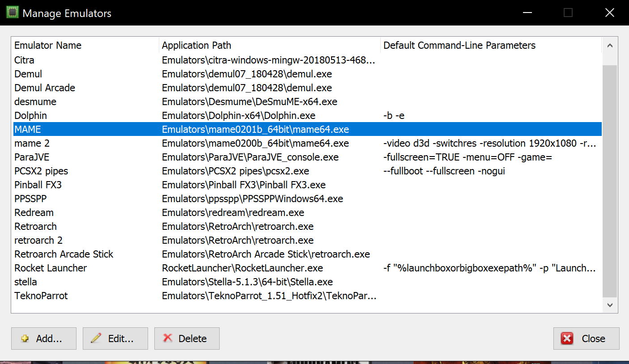Click the vertical scrollbar thumb
The height and width of the screenshot is (364, 629).
click(x=610, y=181)
